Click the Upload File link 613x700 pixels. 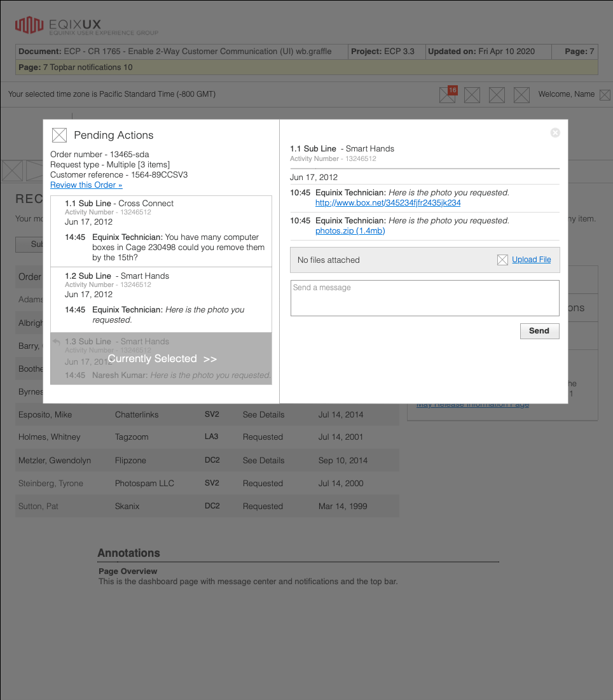[x=531, y=260]
